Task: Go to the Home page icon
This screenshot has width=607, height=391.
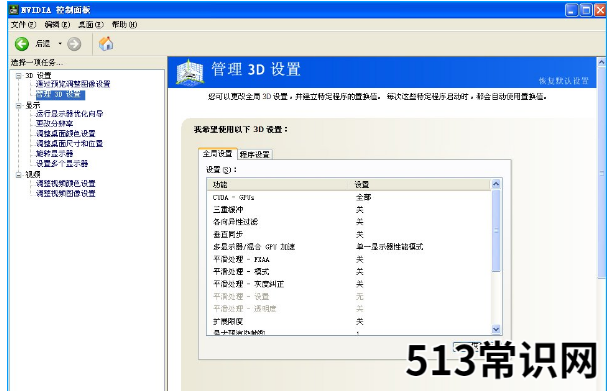Action: pyautogui.click(x=106, y=44)
